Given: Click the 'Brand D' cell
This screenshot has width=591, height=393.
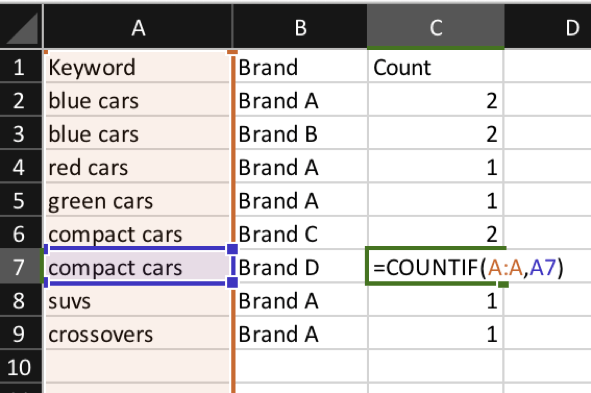Looking at the screenshot, I should click(301, 267).
